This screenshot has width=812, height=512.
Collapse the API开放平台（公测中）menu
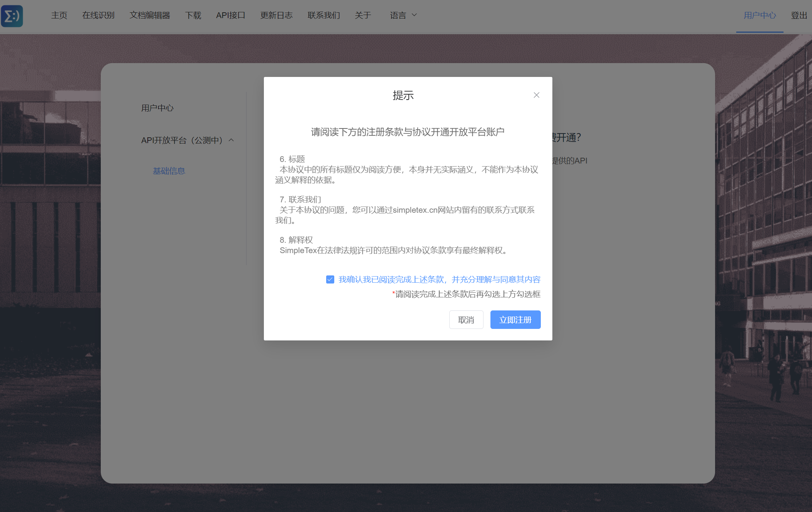click(182, 140)
